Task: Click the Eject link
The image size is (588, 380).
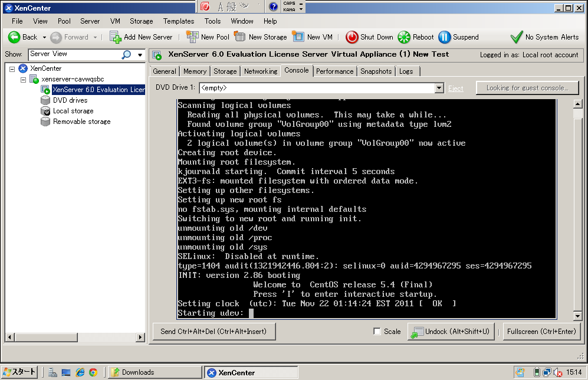Action: coord(456,89)
